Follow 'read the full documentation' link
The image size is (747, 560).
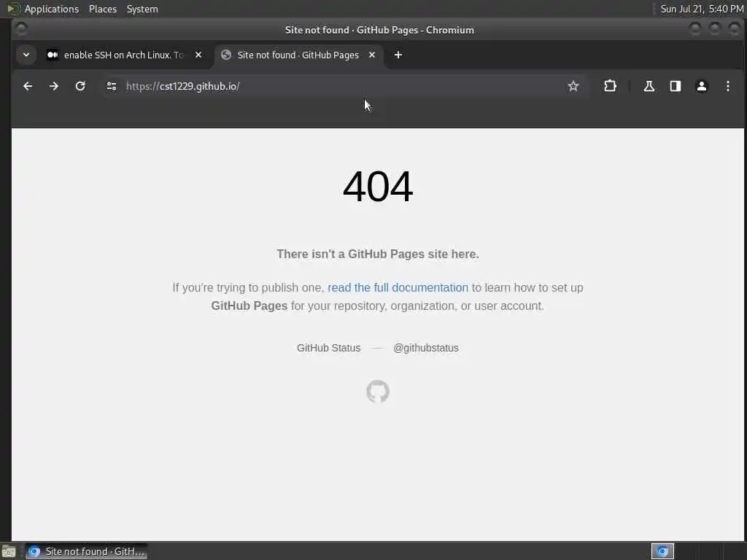(x=398, y=287)
